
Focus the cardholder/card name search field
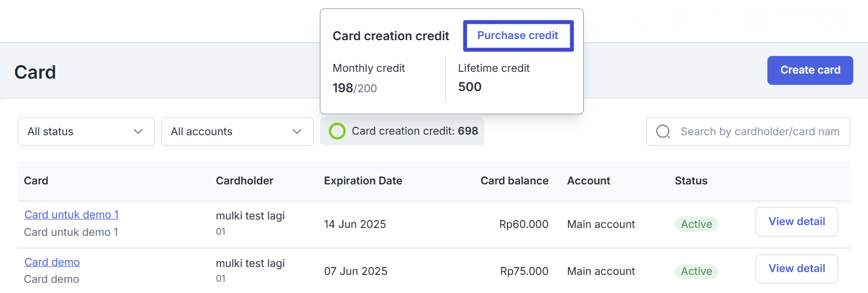[x=748, y=131]
